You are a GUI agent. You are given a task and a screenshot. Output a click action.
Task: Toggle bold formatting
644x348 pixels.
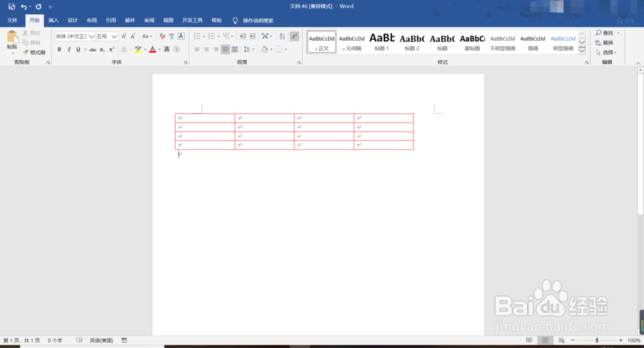click(59, 50)
